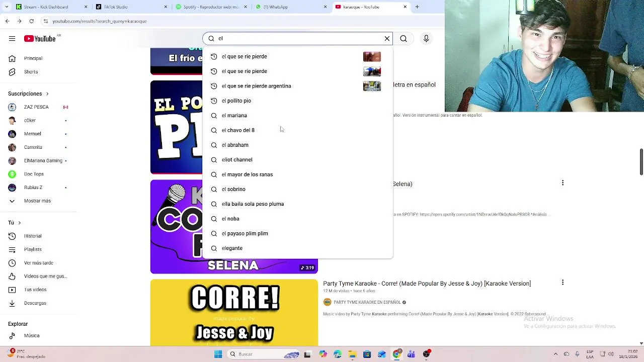The width and height of the screenshot is (644, 362).
Task: Open Windows Start menu
Action: click(x=218, y=354)
